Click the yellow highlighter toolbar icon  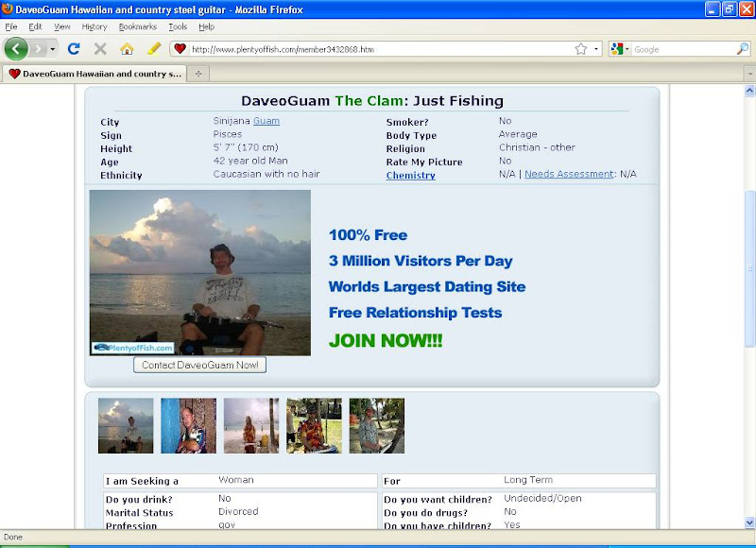tap(154, 48)
